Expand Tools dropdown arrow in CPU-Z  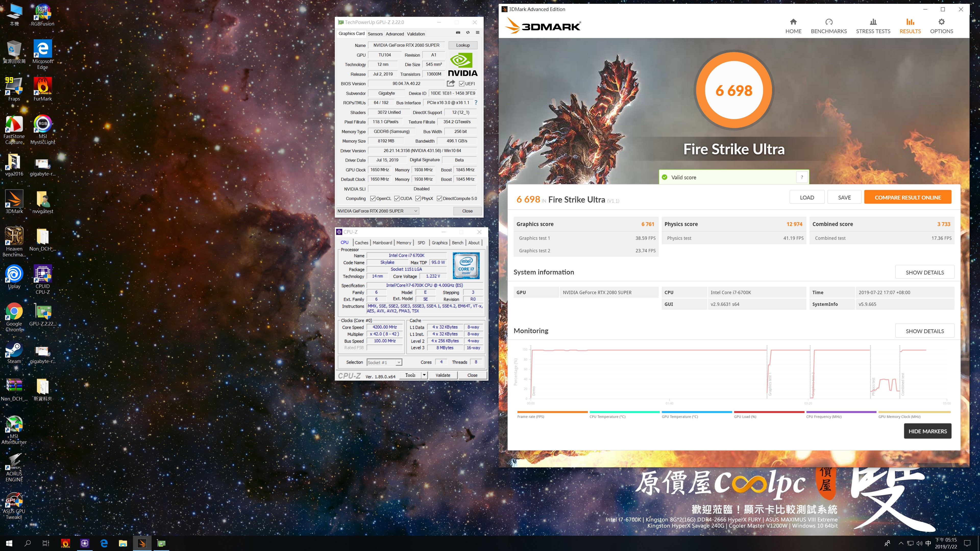click(424, 375)
